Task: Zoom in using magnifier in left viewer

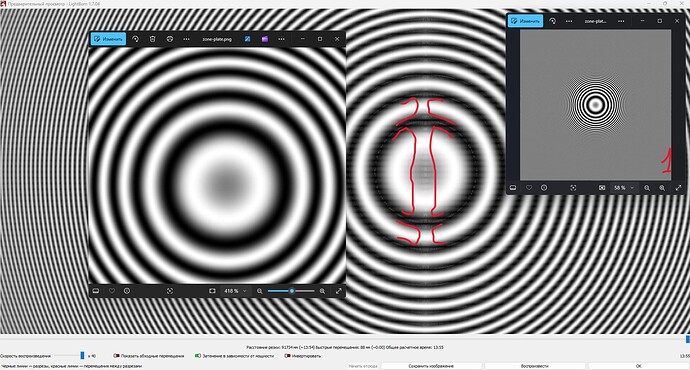Action: pos(323,291)
